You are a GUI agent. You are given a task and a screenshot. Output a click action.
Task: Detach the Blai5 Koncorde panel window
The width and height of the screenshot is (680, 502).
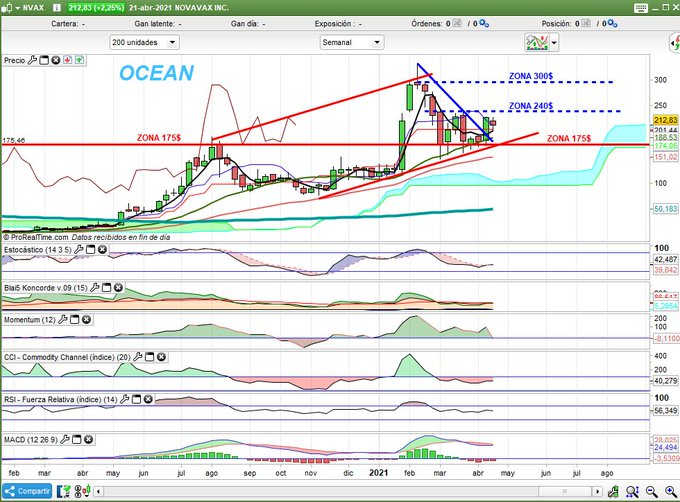pos(106,287)
